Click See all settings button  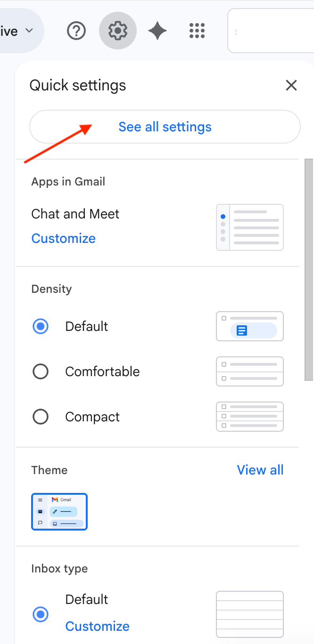tap(165, 127)
